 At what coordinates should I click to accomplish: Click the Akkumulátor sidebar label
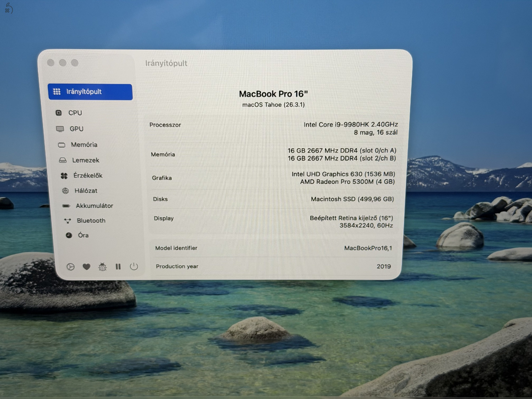point(95,206)
